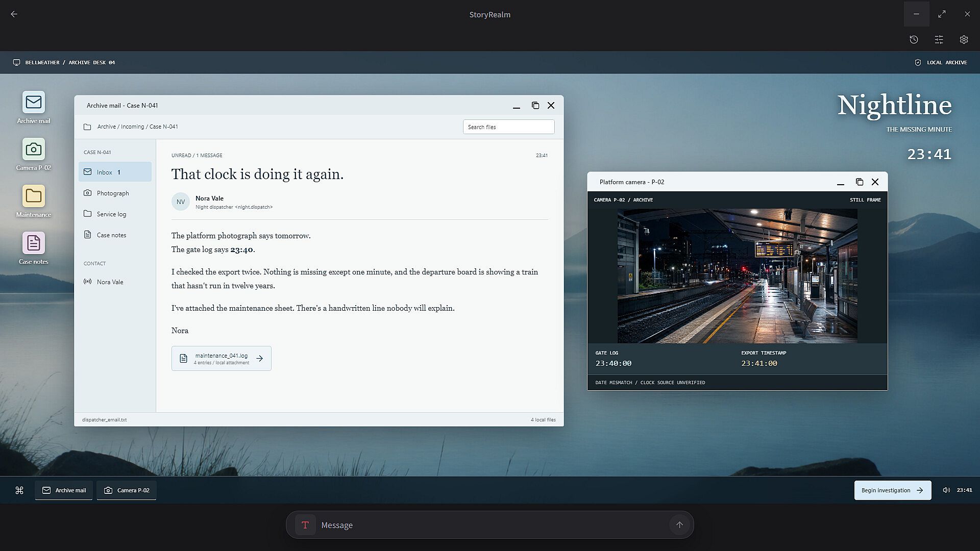
Task: Open the sliders adjustment icon in top bar
Action: (x=939, y=39)
